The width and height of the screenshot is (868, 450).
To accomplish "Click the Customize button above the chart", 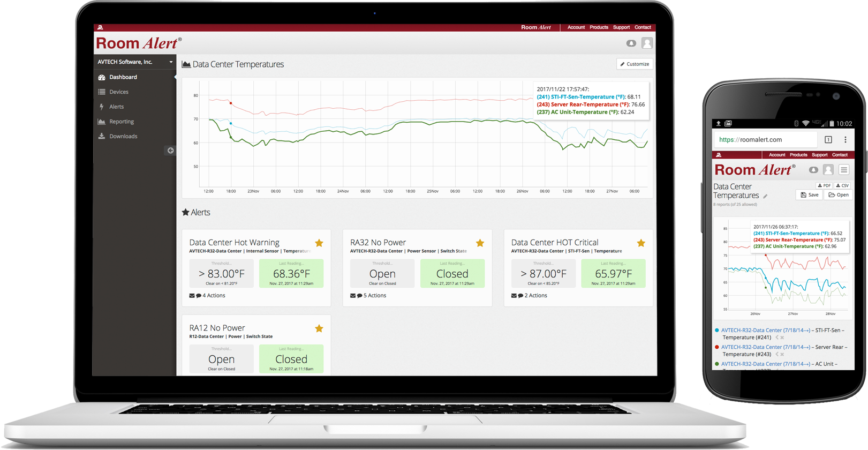I will (635, 64).
